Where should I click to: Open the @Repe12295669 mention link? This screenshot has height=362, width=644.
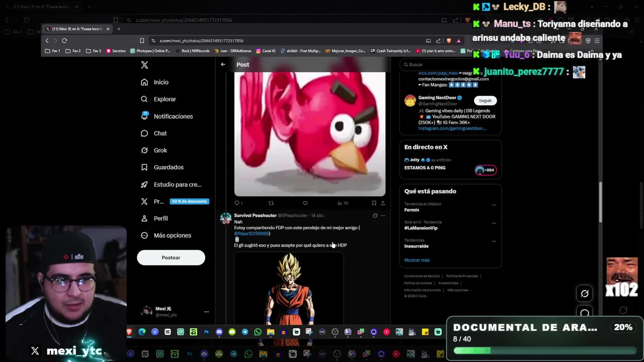point(252,234)
